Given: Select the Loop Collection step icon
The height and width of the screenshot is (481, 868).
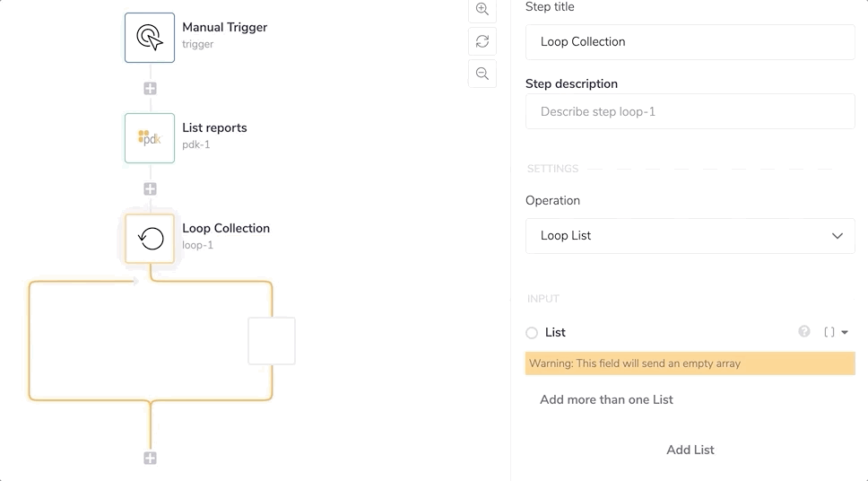Looking at the screenshot, I should tap(150, 238).
